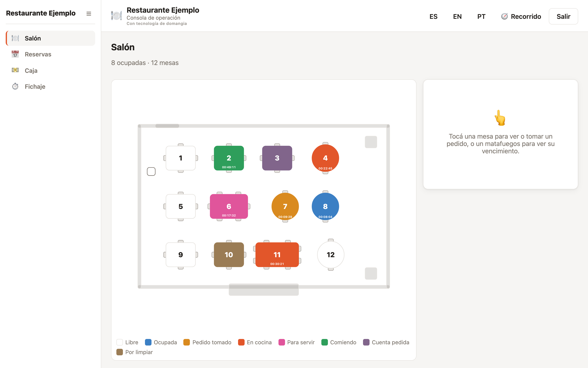Click the small outlined square on the floor plan, left of table 1
The image size is (588, 368).
151,171
